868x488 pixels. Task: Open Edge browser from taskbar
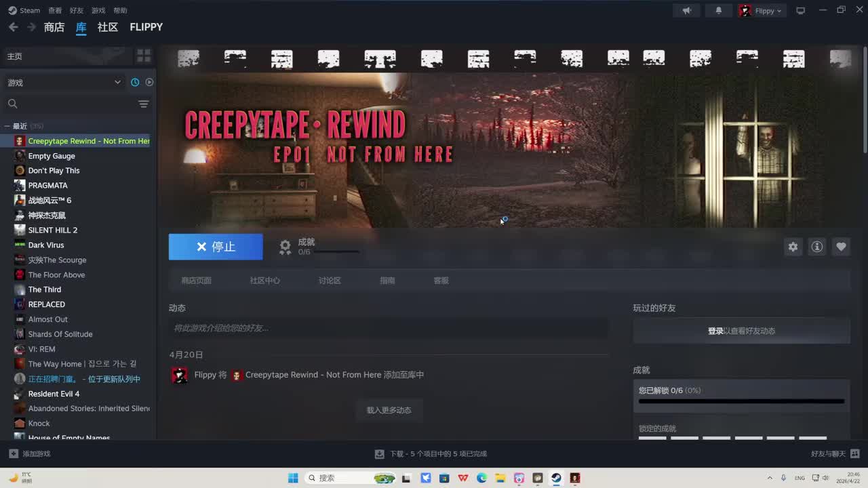pyautogui.click(x=481, y=478)
